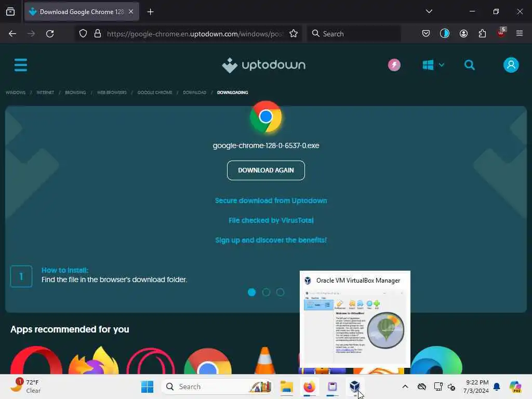Open the clock showing 9:22 PM

click(476, 387)
